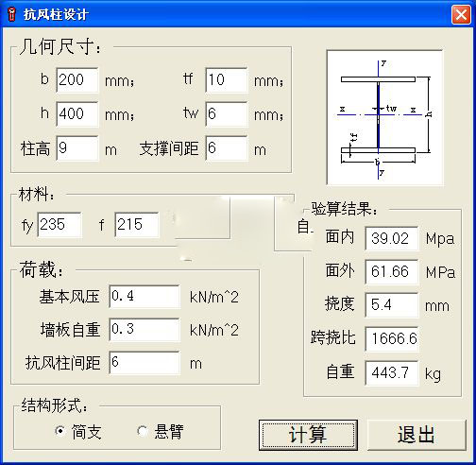Screen dimensions: 476x465
Task: Focus the h height input field
Action: pyautogui.click(x=77, y=113)
